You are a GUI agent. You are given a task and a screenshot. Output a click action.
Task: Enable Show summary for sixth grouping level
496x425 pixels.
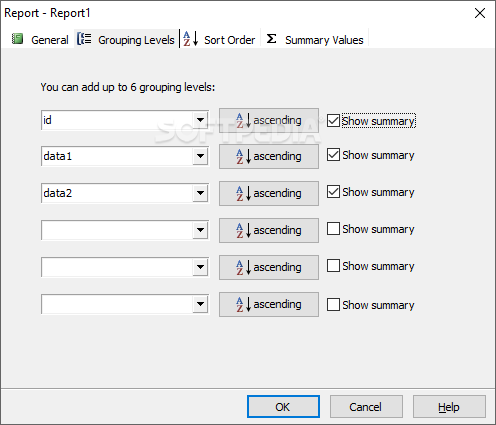[x=333, y=305]
